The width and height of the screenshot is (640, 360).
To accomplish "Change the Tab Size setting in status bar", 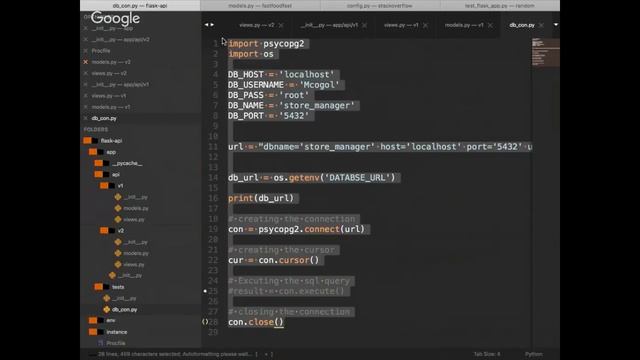I will (487, 354).
